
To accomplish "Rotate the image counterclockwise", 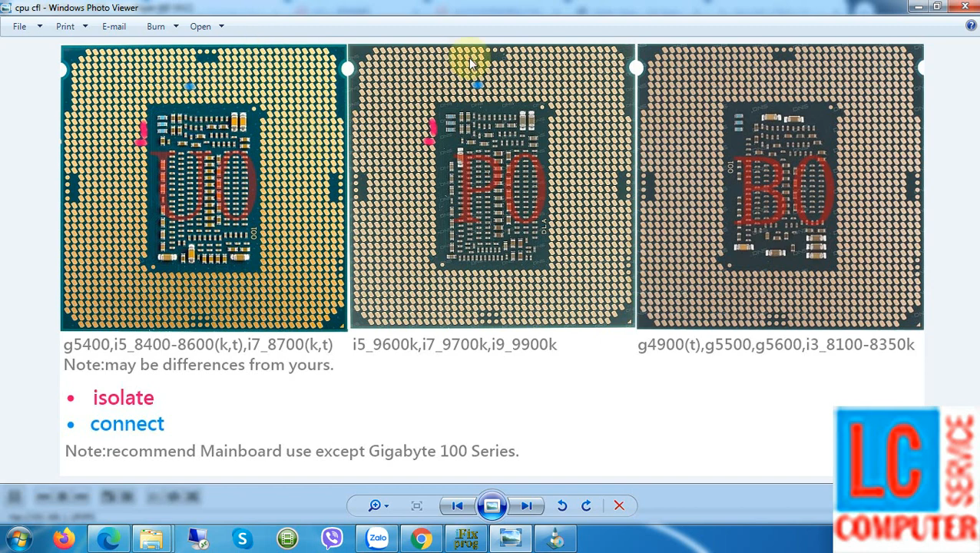I will [562, 505].
